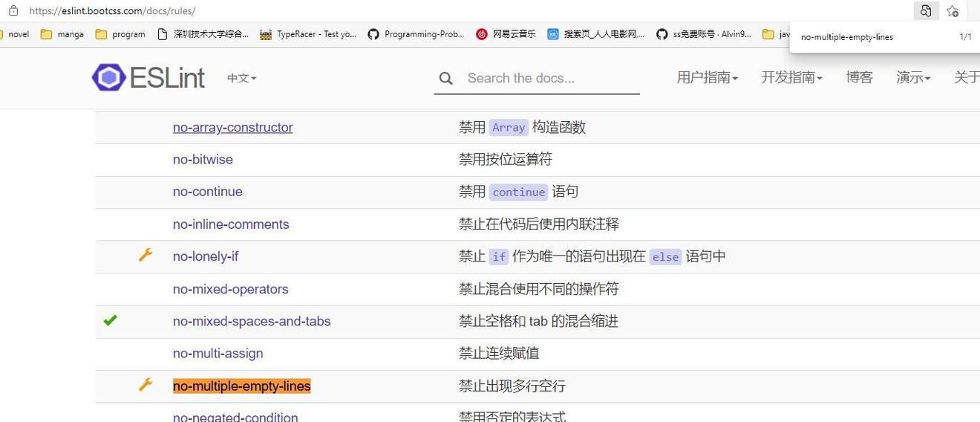Image resolution: width=980 pixels, height=422 pixels.
Task: Open the no-array-constructor rule link
Action: [232, 127]
